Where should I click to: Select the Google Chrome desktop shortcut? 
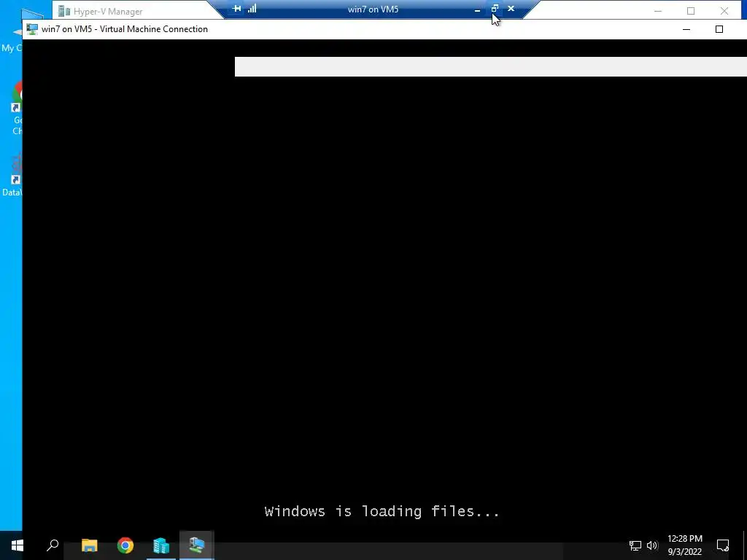click(15, 108)
